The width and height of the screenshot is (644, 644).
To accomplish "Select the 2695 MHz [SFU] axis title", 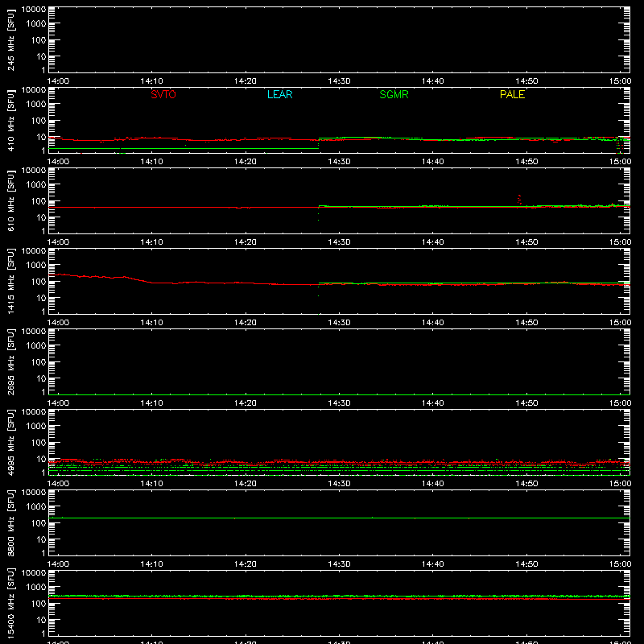I will pos(11,361).
